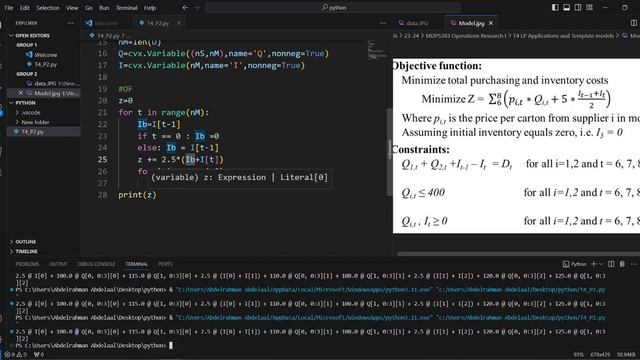The width and height of the screenshot is (640, 360).
Task: Click the 93% zoom level in status bar
Action: (x=578, y=355)
